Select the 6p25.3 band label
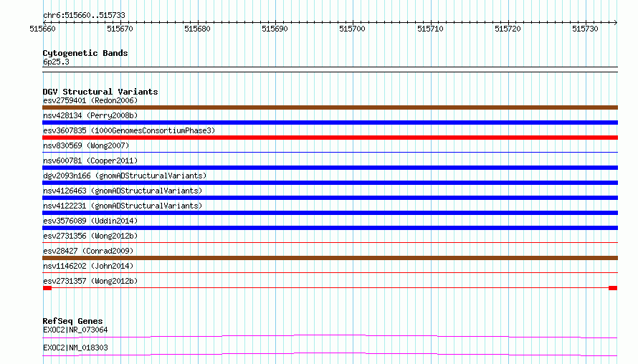The height and width of the screenshot is (364, 638). click(x=56, y=62)
